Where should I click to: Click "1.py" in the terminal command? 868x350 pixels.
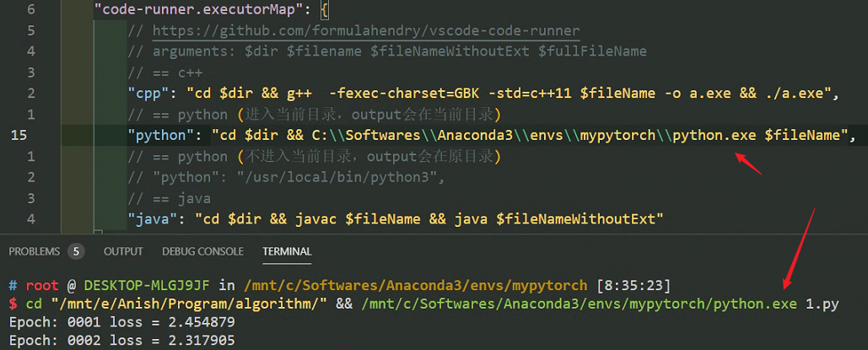(x=822, y=304)
